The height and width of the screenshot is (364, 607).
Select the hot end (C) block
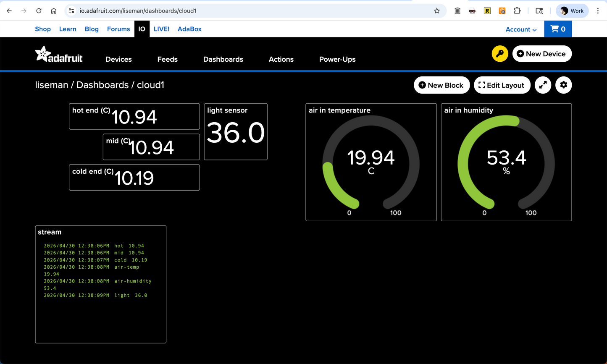point(134,116)
